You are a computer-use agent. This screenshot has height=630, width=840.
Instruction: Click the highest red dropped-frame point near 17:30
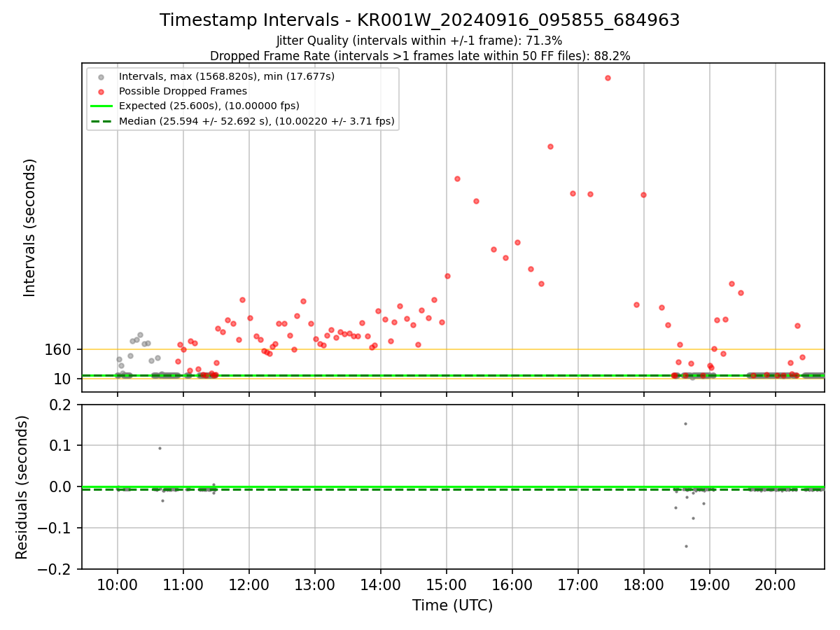608,78
